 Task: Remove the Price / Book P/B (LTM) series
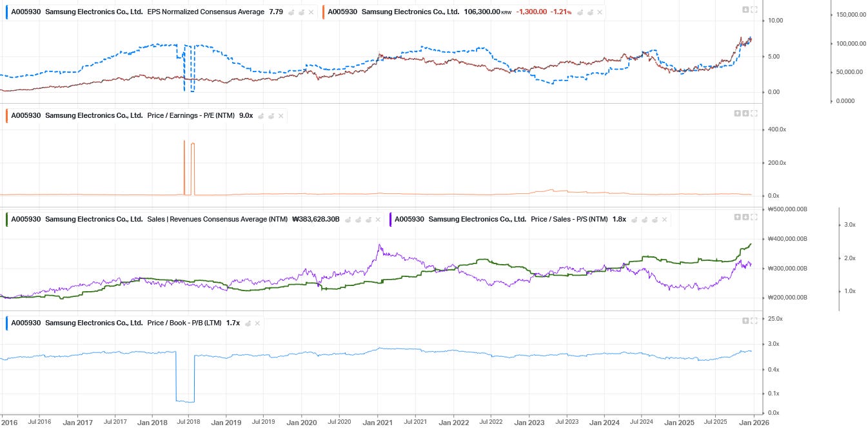pos(257,323)
